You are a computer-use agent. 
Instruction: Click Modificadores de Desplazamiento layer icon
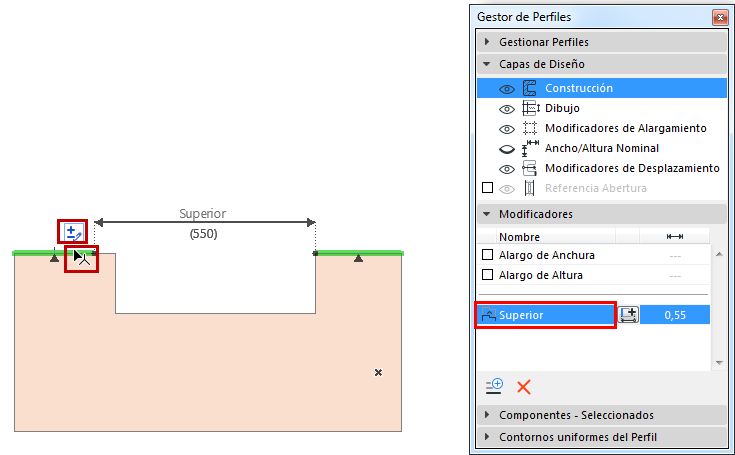coord(530,168)
